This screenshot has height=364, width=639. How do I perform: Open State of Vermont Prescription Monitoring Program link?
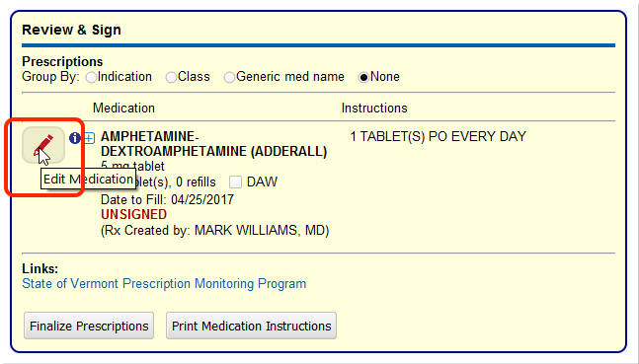[x=164, y=283]
